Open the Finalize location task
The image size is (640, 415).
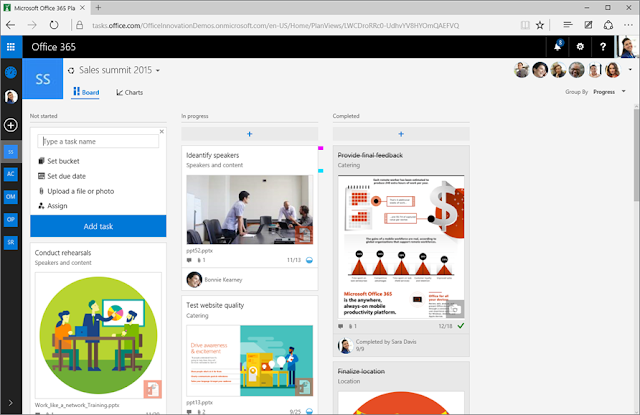(361, 372)
